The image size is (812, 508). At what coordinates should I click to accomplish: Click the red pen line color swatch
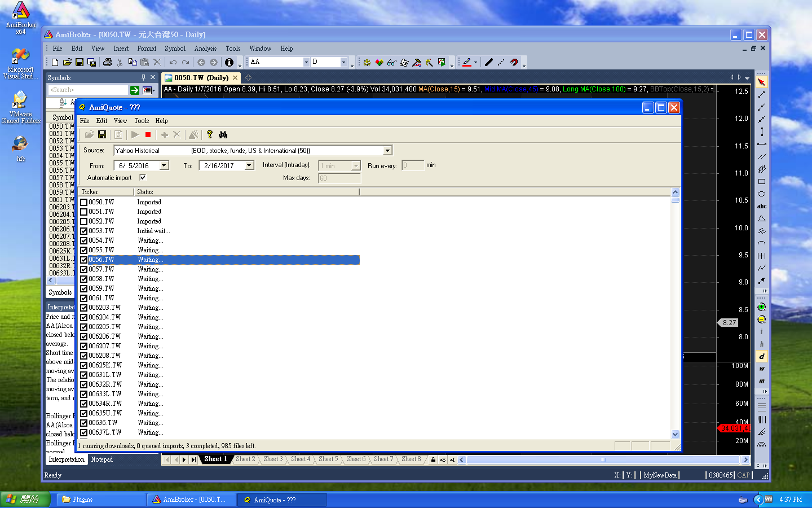point(467,62)
